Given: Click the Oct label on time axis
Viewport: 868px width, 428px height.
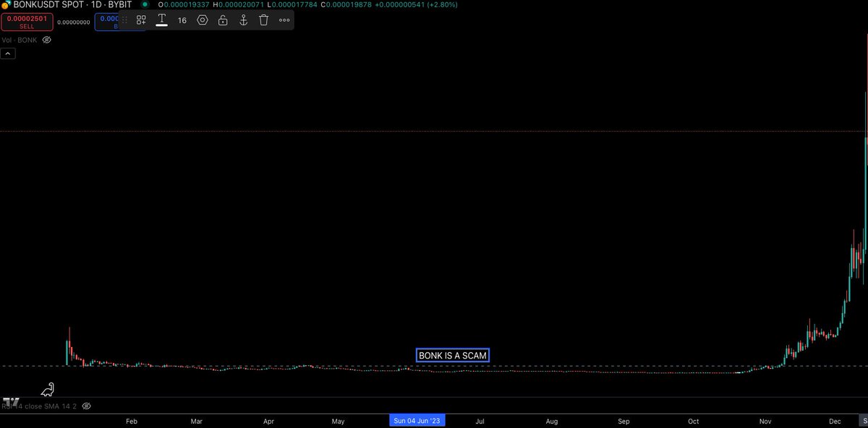Looking at the screenshot, I should 694,421.
